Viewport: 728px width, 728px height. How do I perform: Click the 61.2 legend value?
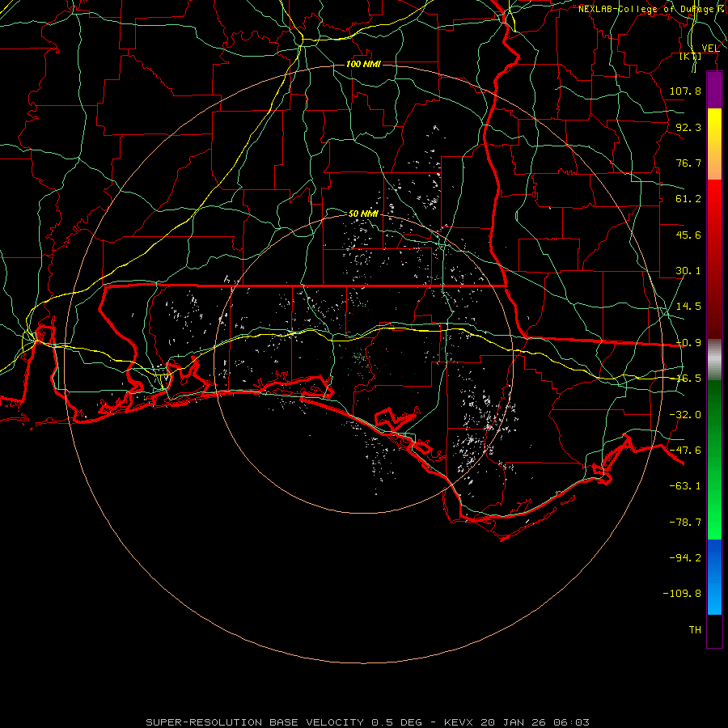pyautogui.click(x=688, y=199)
